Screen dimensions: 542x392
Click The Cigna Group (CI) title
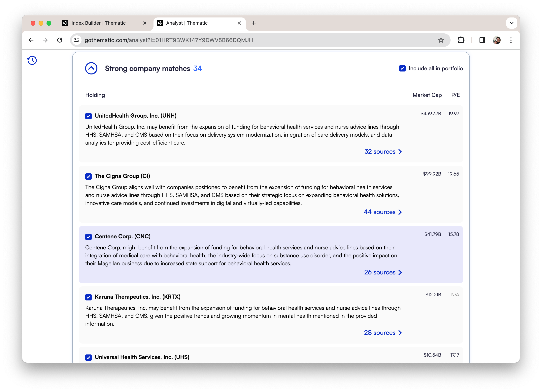pos(122,176)
